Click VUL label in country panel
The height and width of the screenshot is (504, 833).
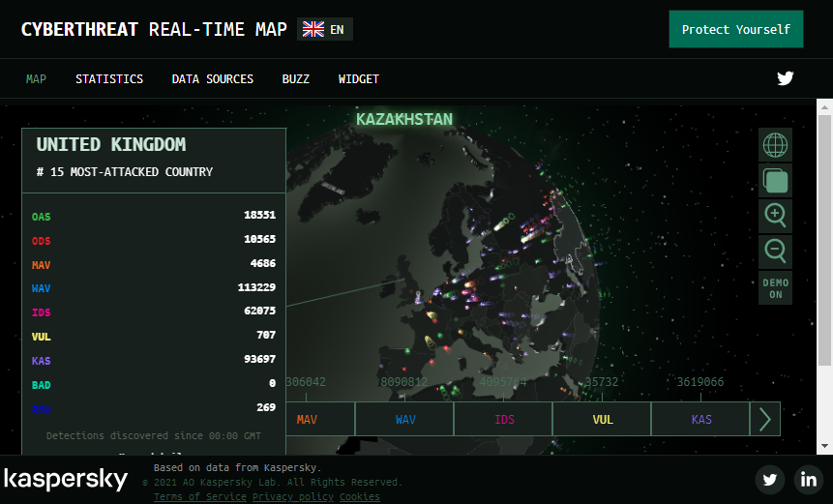coord(41,337)
